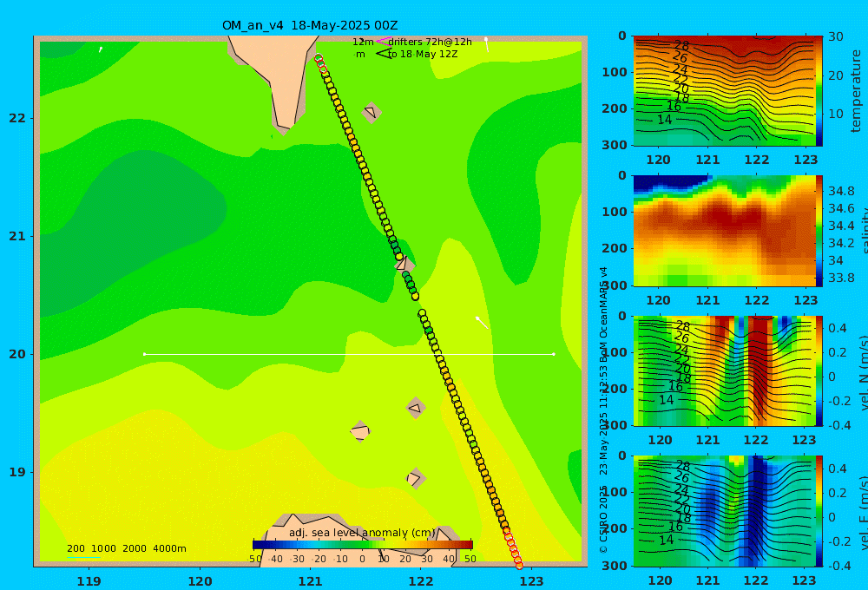Click the white horizontal section line at 20N
The width and height of the screenshot is (868, 590).
(349, 354)
